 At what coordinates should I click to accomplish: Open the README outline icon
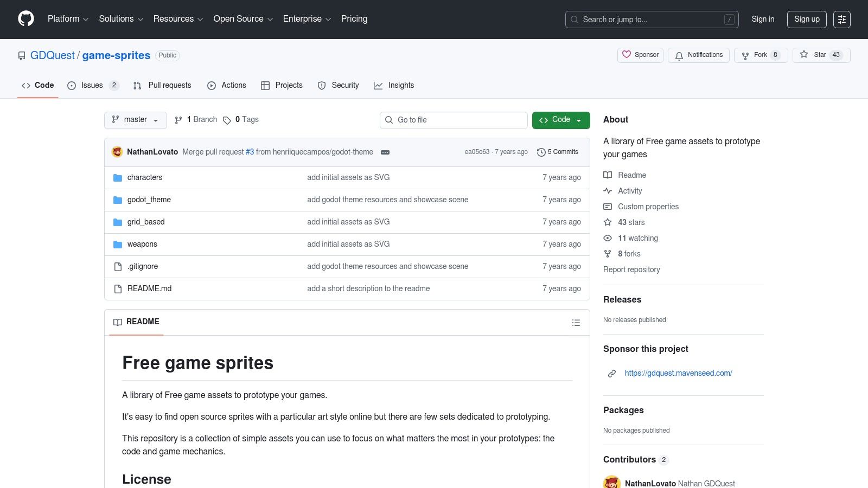[x=576, y=323]
